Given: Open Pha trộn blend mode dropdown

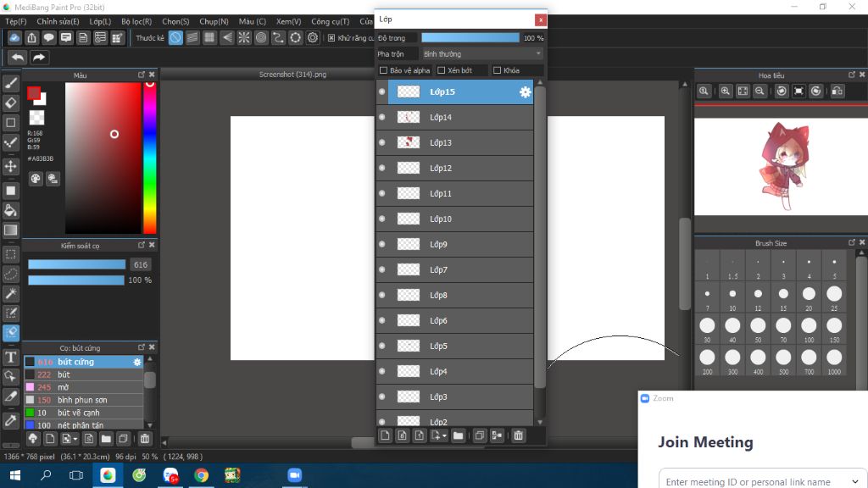Looking at the screenshot, I should (x=481, y=53).
